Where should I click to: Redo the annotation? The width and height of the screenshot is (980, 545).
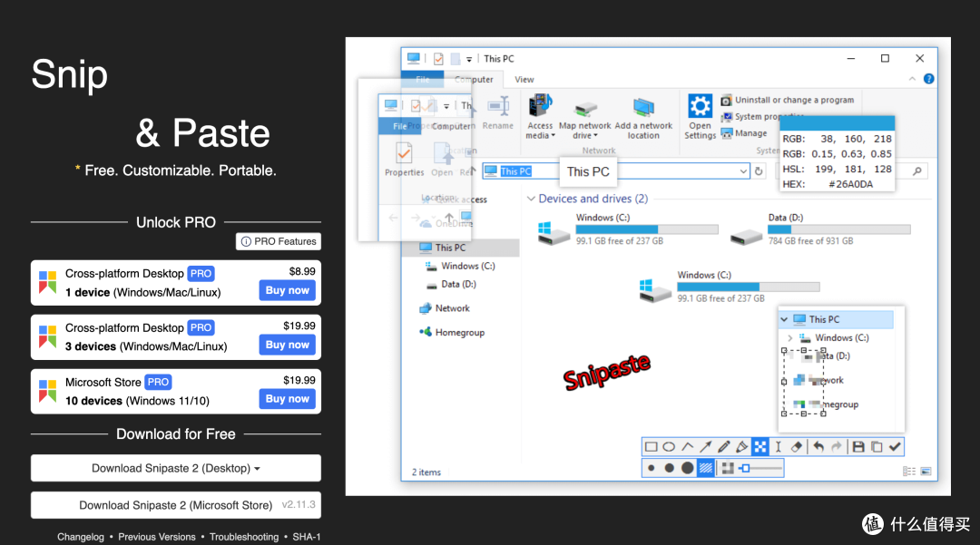pyautogui.click(x=837, y=447)
